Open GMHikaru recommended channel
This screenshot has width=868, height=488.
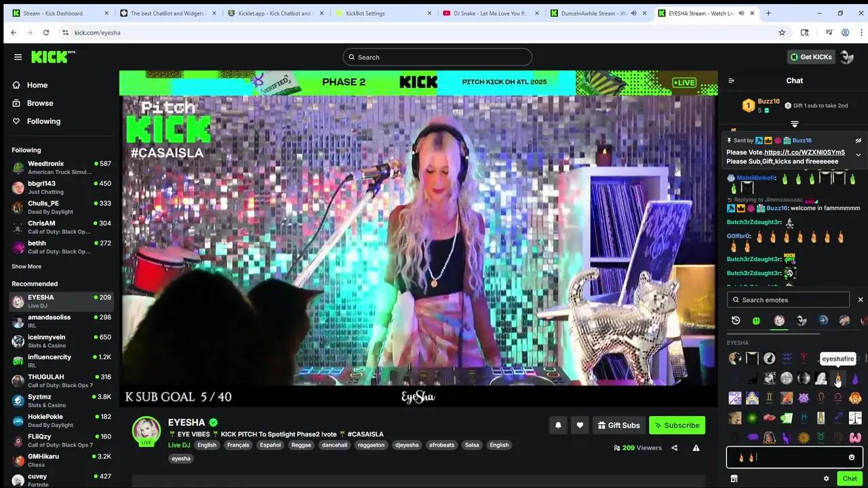click(61, 460)
